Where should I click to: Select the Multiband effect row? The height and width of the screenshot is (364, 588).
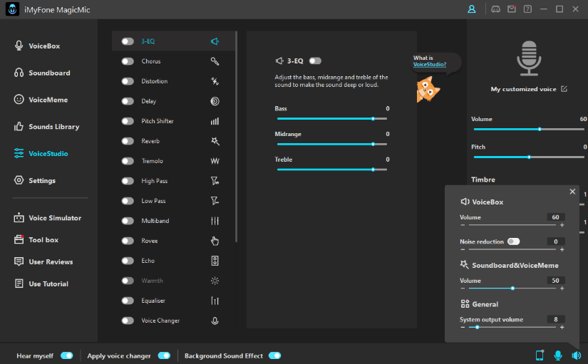(174, 221)
